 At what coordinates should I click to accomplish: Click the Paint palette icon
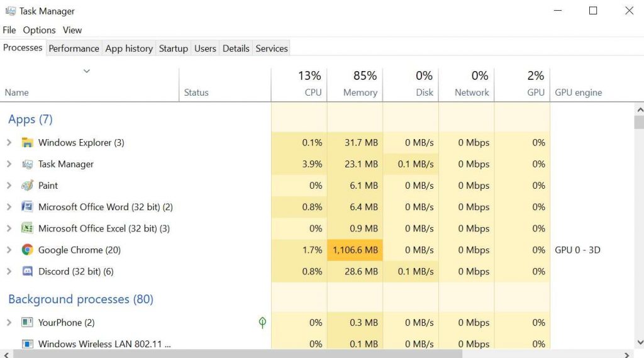point(27,186)
